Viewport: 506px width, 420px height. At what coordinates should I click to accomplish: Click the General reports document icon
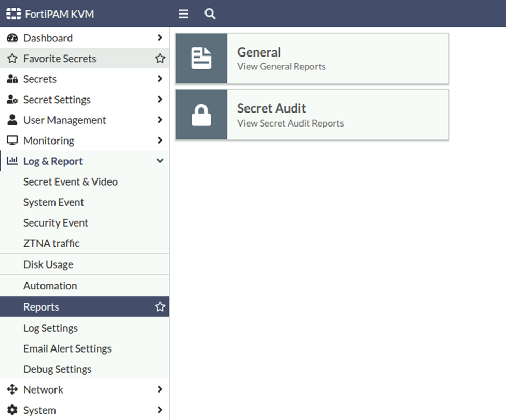tap(201, 59)
